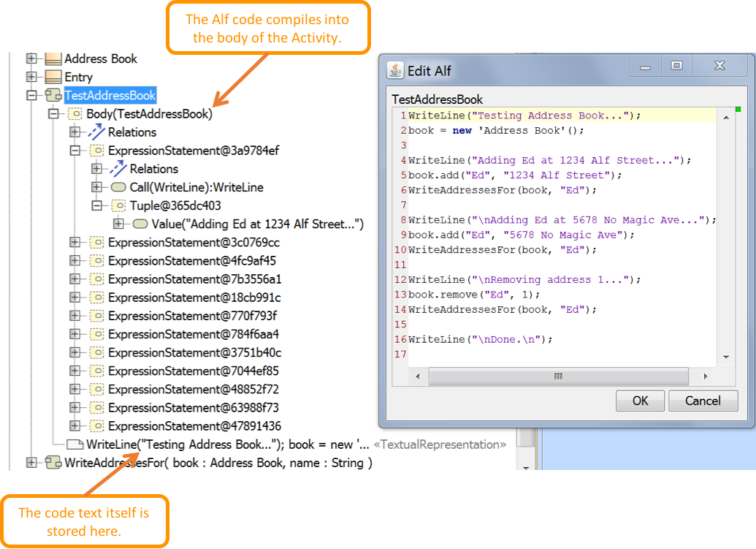Click the ExpressionStatement@3c0769cc node icon

96,242
